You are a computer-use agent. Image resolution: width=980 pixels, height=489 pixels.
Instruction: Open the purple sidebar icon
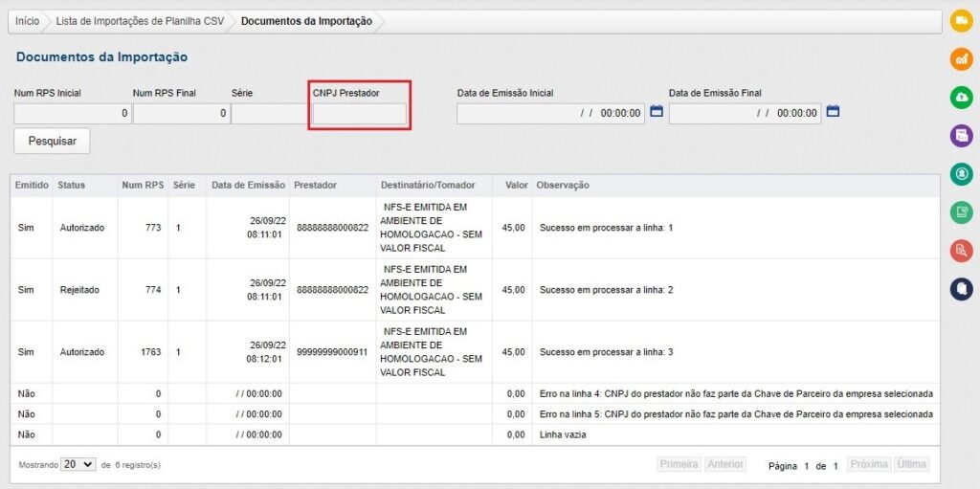tap(961, 136)
